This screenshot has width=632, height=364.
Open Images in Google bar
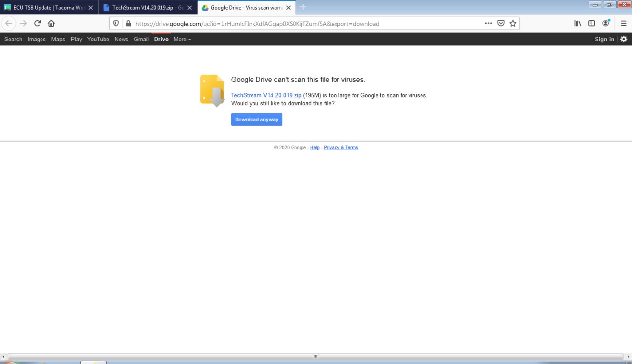click(x=37, y=39)
